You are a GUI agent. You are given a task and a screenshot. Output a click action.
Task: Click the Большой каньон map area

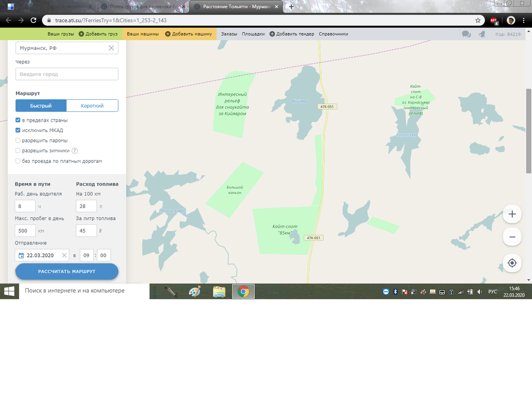[x=235, y=190]
